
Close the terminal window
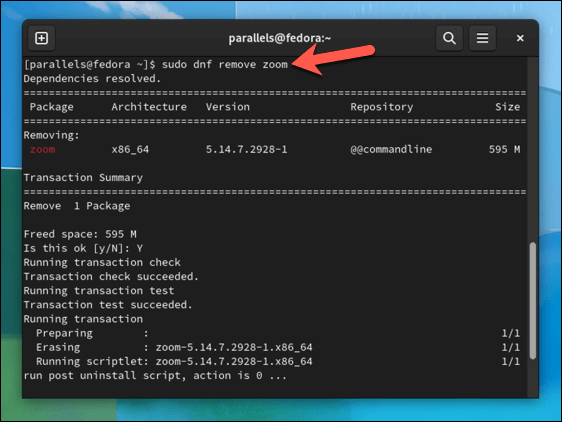(x=520, y=38)
